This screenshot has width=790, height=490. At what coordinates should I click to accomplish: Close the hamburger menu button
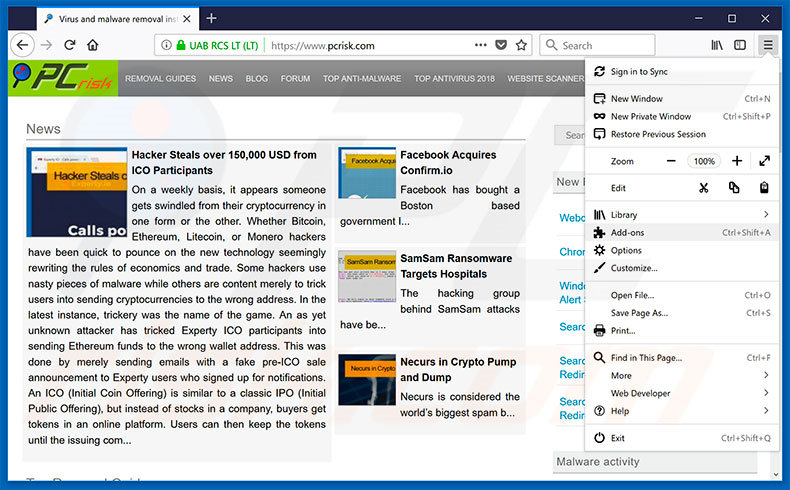pos(767,45)
